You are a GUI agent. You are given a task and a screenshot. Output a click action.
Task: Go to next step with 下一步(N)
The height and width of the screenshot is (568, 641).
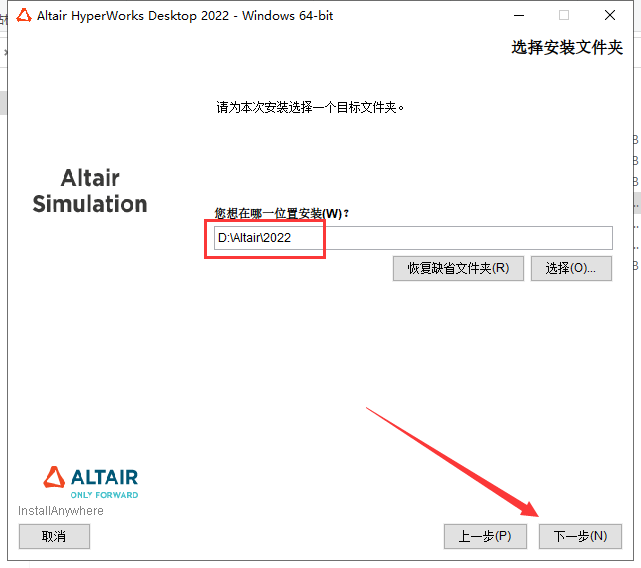point(580,536)
